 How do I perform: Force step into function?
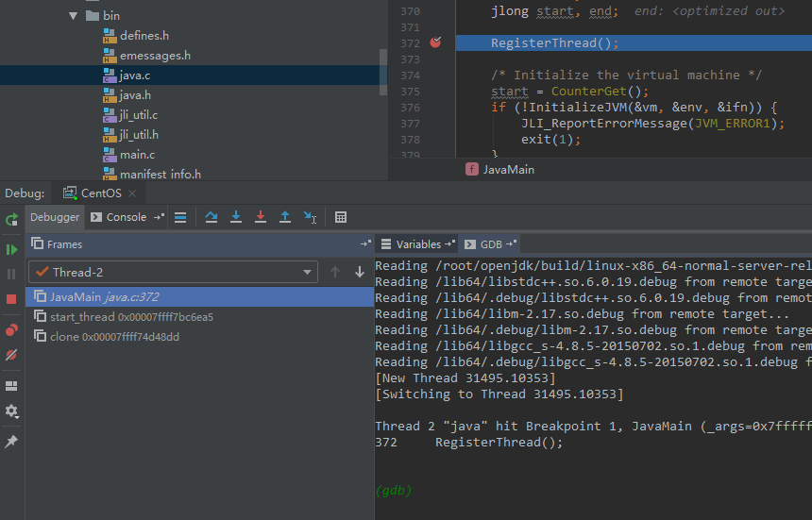261,217
